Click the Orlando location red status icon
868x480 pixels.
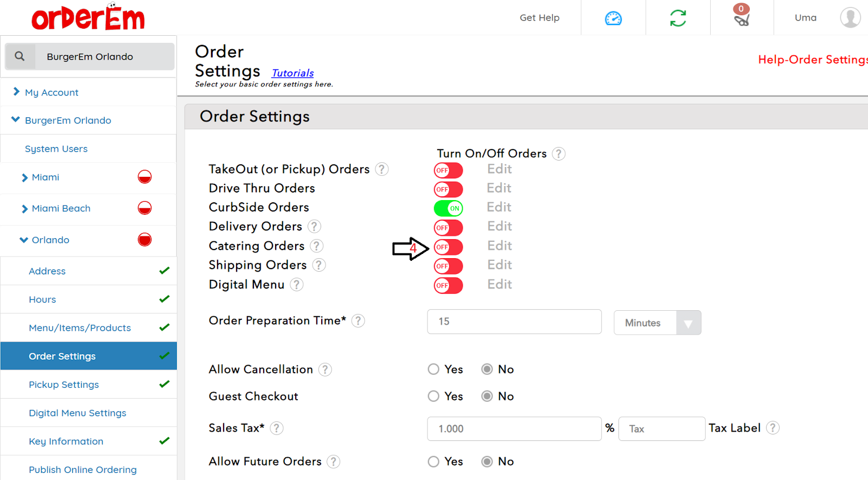[144, 240]
